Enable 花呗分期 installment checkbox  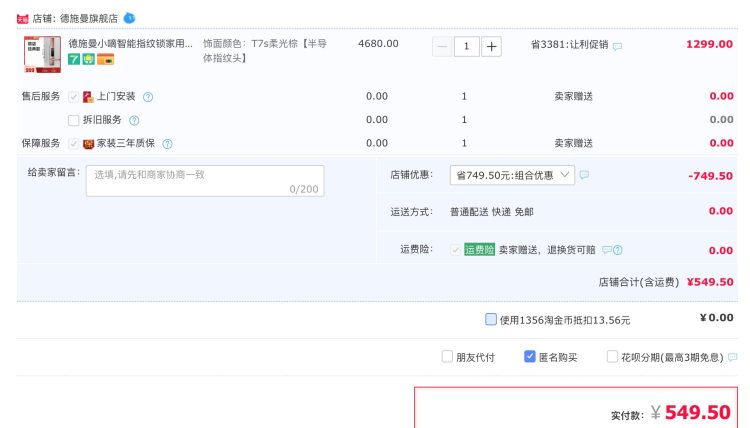click(x=612, y=356)
